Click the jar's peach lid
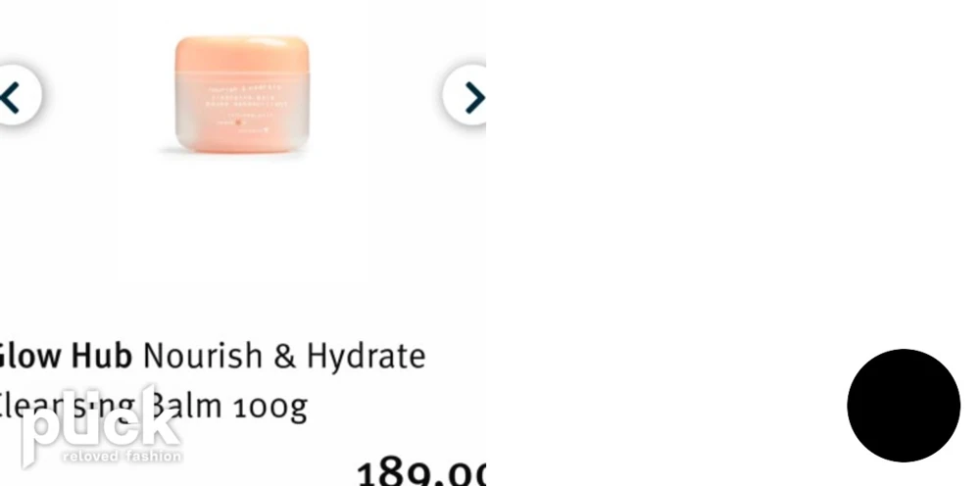 [242, 54]
